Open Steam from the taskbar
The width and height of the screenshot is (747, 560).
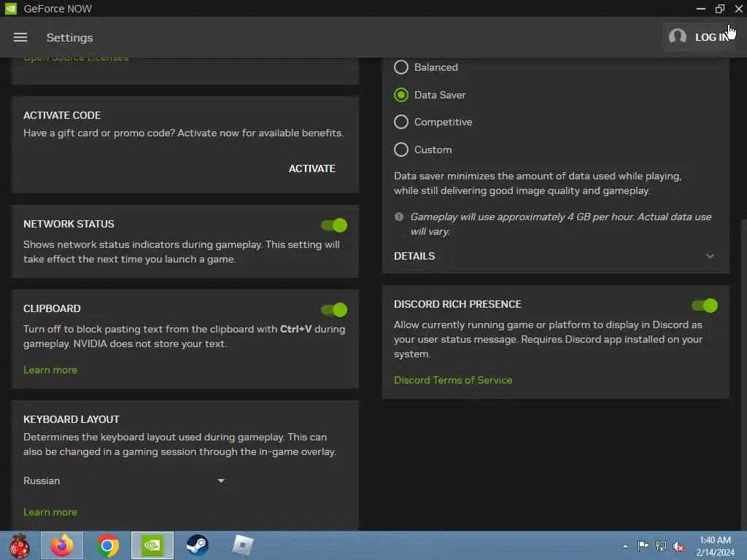point(197,545)
